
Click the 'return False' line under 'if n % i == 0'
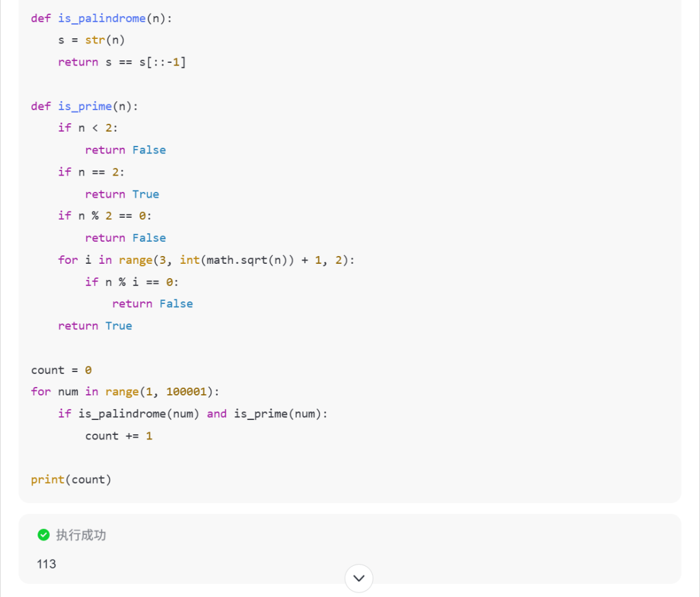[x=152, y=303]
